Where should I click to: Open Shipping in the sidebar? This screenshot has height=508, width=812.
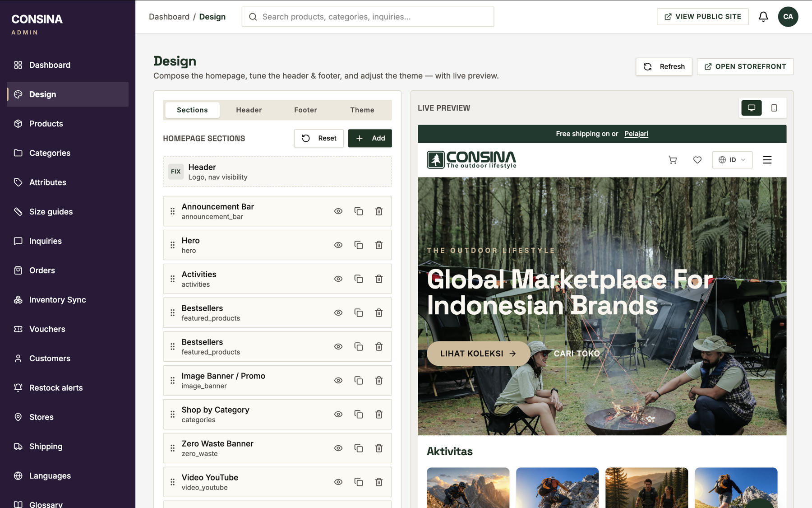[x=68, y=447]
